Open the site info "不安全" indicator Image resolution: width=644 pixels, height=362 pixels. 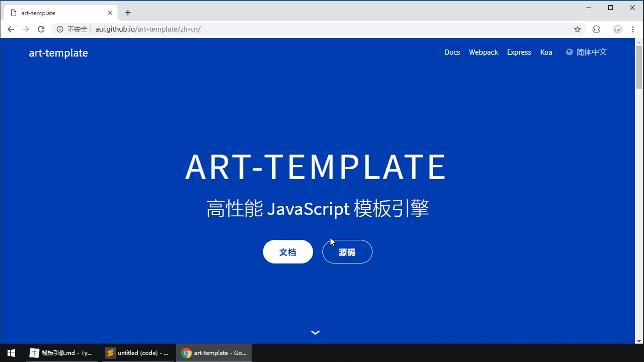pyautogui.click(x=72, y=29)
